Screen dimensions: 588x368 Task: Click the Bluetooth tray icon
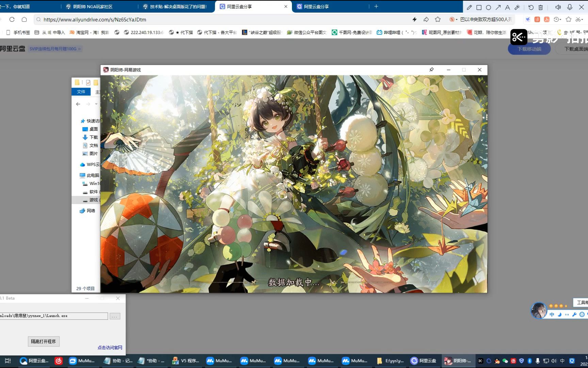(x=529, y=361)
